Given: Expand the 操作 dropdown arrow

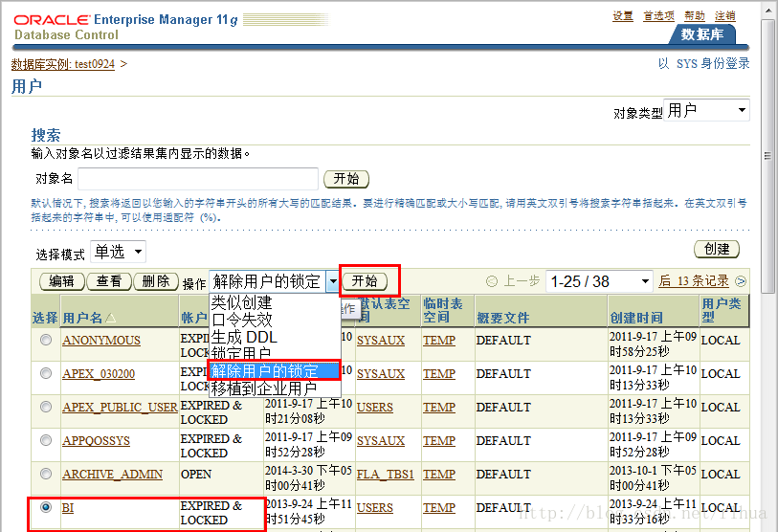Looking at the screenshot, I should [x=333, y=281].
